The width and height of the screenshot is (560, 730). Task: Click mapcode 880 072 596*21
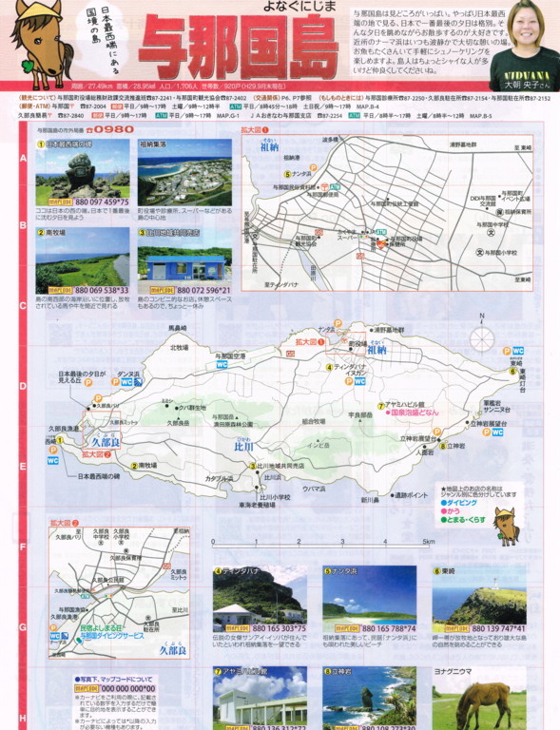click(203, 290)
